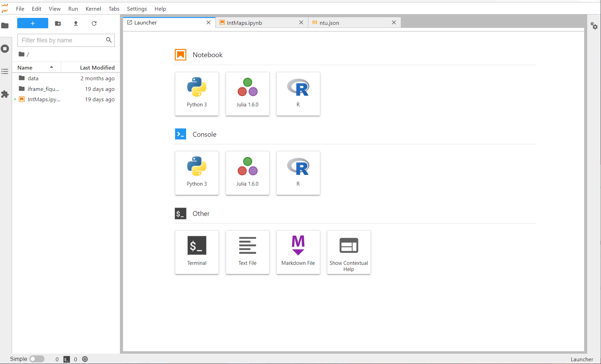The height and width of the screenshot is (364, 601).
Task: Click the Launcher status bar label
Action: pyautogui.click(x=582, y=359)
